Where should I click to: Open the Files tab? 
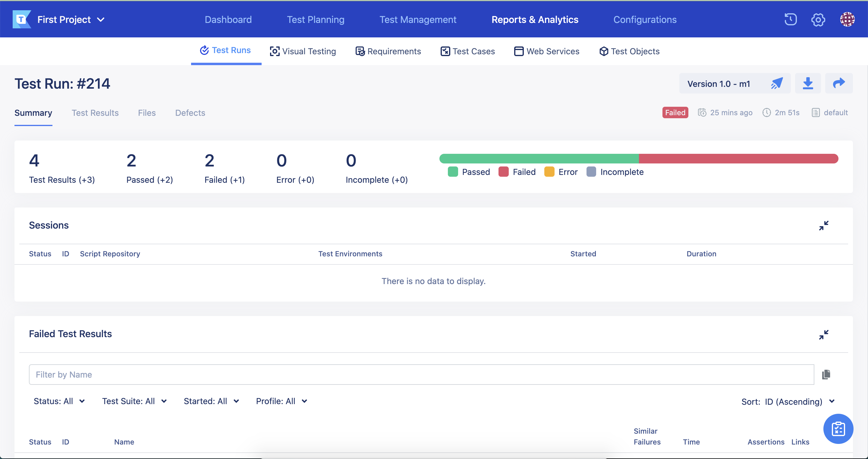pyautogui.click(x=146, y=113)
